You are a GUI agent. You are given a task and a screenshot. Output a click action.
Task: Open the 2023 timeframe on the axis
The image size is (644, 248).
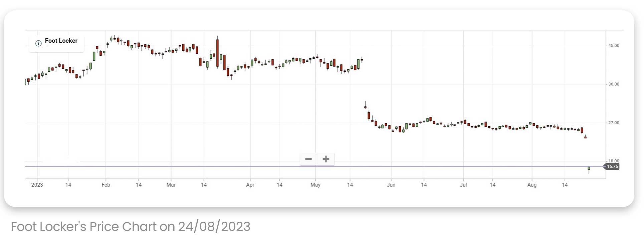point(37,185)
